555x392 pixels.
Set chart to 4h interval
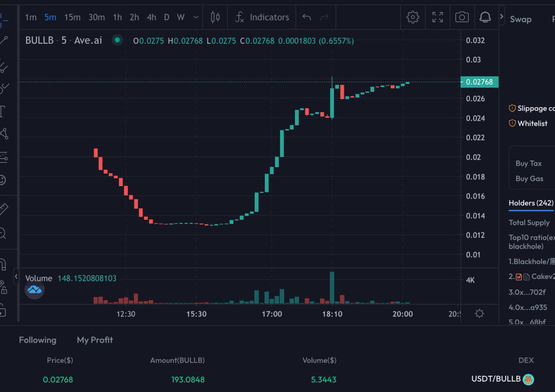[151, 18]
